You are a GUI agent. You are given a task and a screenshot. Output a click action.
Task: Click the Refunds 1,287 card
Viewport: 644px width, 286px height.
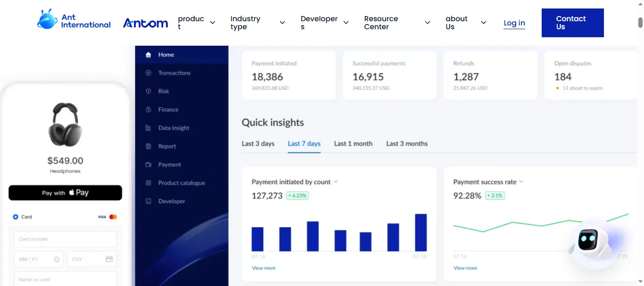pos(490,75)
